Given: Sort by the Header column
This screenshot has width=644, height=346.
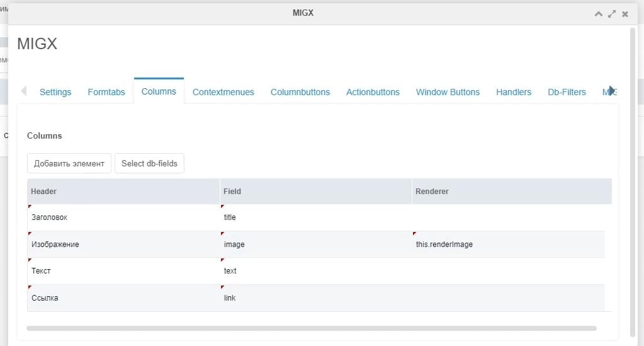Looking at the screenshot, I should point(123,192).
